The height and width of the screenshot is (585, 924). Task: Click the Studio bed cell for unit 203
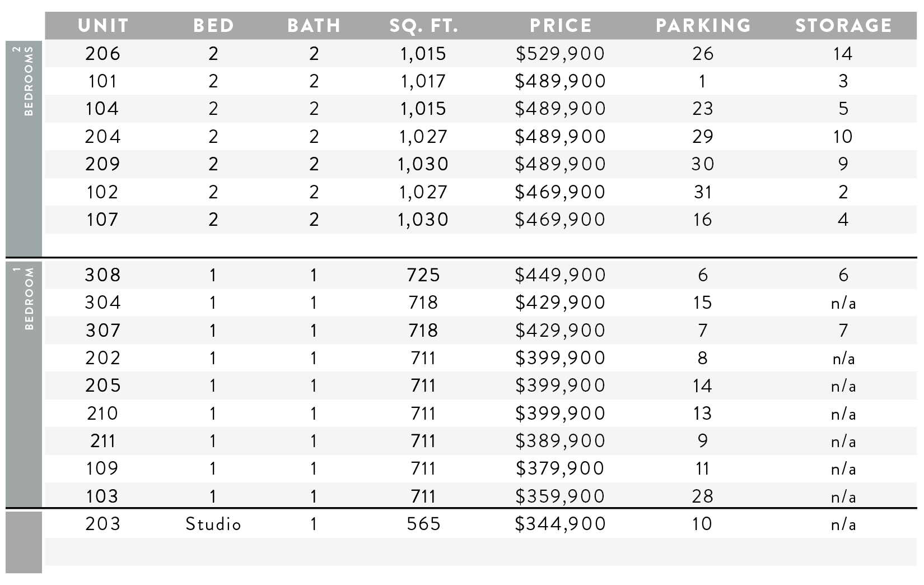213,524
